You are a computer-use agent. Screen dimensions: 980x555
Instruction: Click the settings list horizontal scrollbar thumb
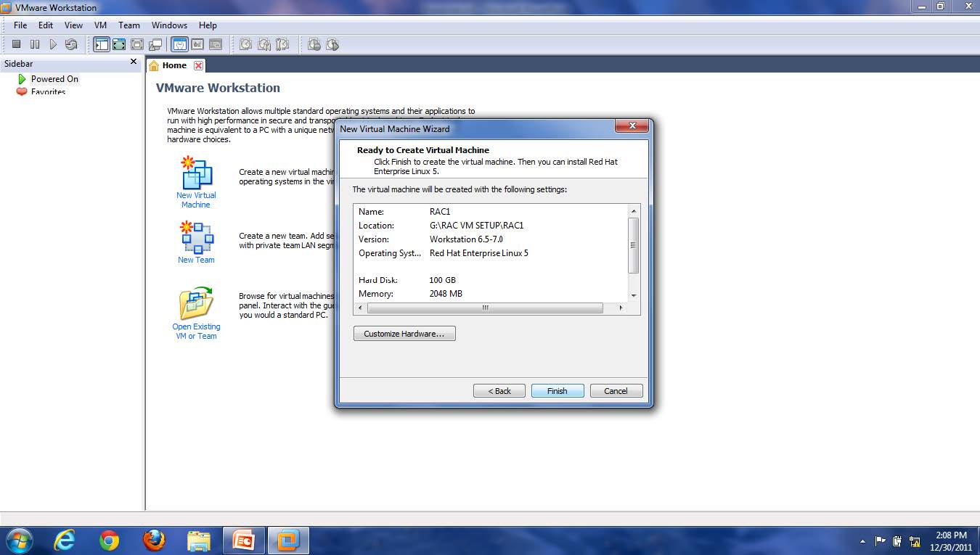pyautogui.click(x=485, y=308)
